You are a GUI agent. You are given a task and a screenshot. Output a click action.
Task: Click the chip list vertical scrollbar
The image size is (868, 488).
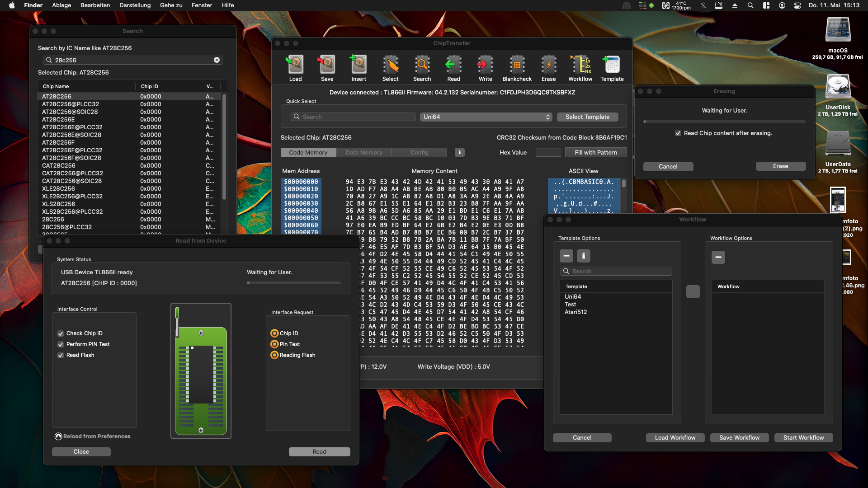point(224,147)
